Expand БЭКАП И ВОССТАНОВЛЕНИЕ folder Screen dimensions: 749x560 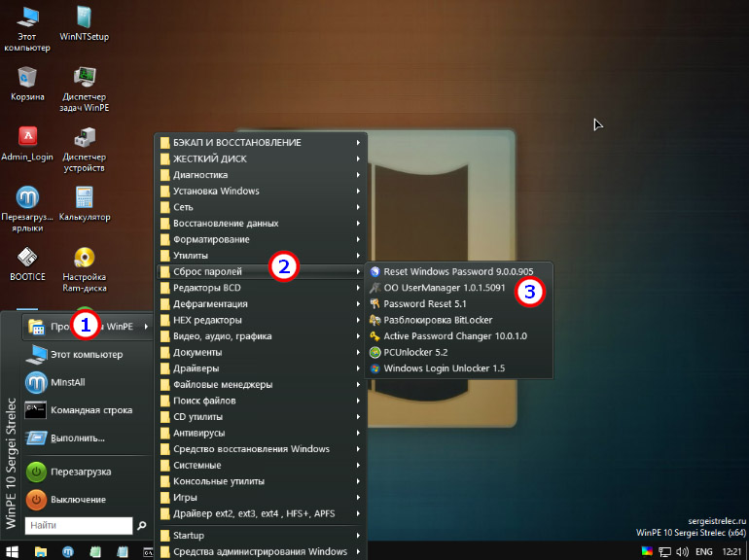[262, 142]
